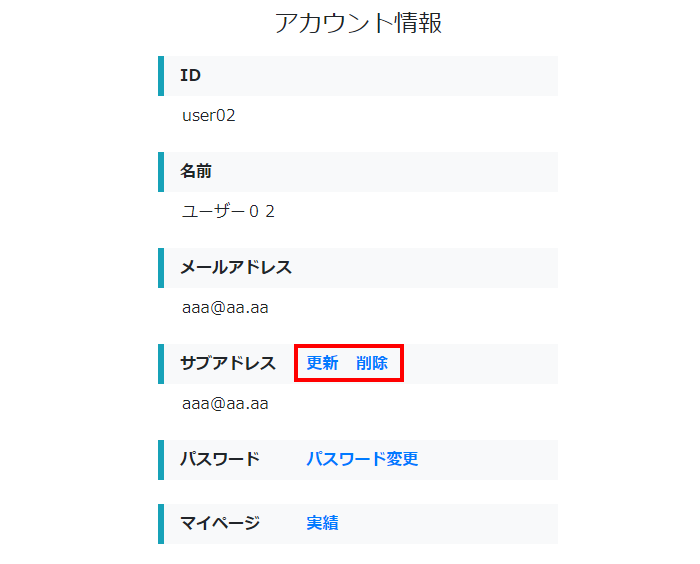The image size is (700, 564).
Task: Select the email value under メールアドレス
Action: [x=225, y=307]
